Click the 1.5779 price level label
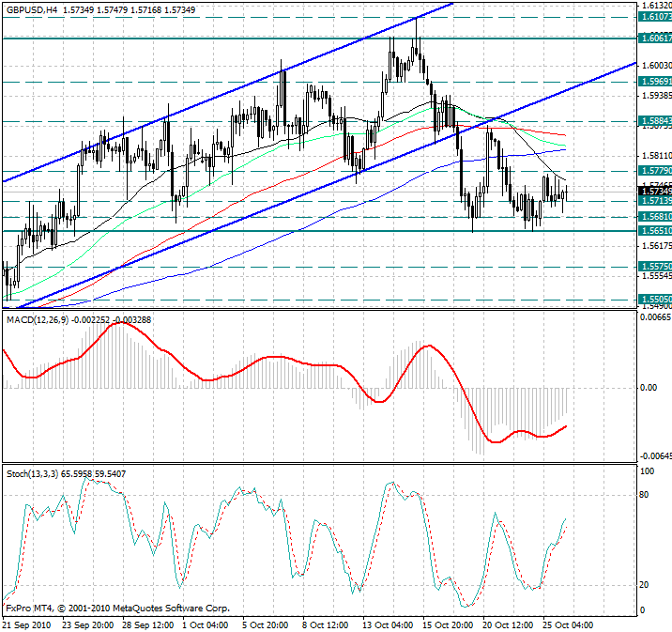The width and height of the screenshot is (672, 632). coord(655,171)
